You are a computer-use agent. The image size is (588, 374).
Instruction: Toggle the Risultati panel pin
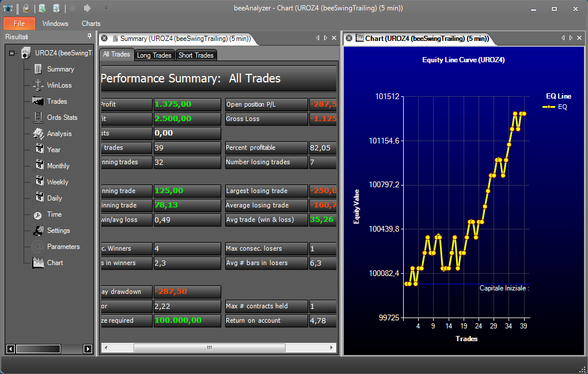click(x=89, y=36)
